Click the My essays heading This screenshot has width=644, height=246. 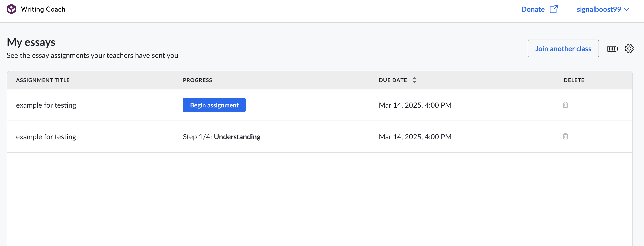pos(31,42)
